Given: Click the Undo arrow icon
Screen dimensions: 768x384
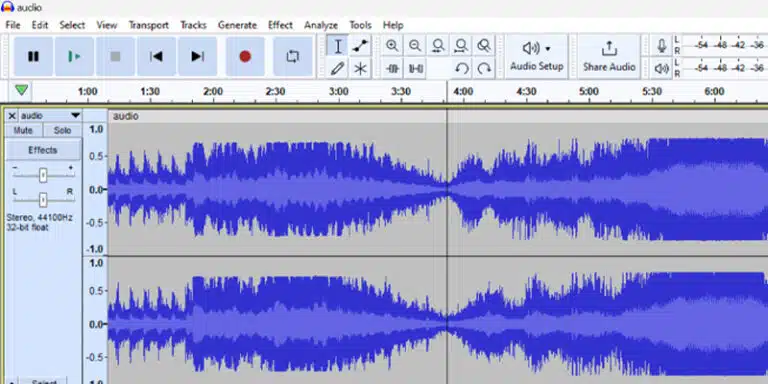Looking at the screenshot, I should coord(461,69).
